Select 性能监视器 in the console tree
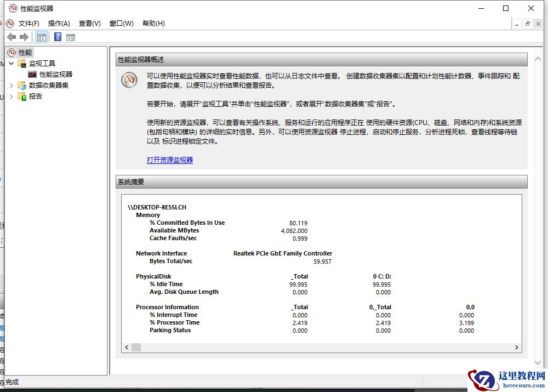The height and width of the screenshot is (392, 548). pos(55,74)
